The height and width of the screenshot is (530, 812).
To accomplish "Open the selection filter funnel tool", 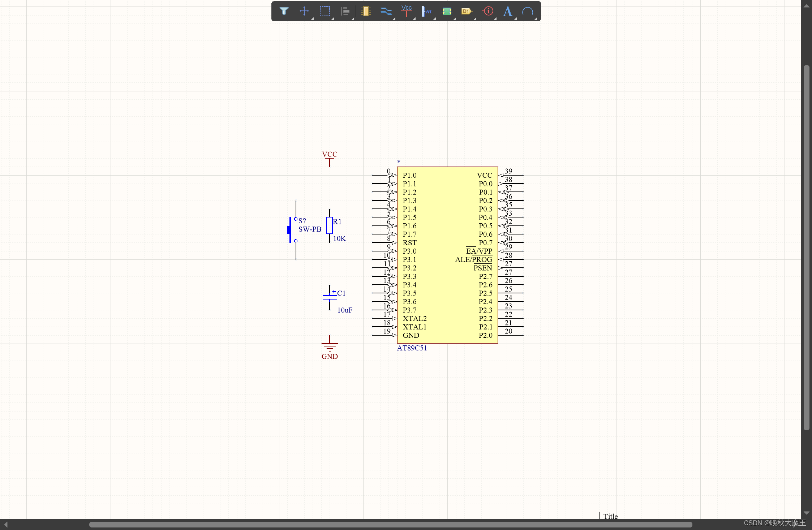I will pos(284,11).
